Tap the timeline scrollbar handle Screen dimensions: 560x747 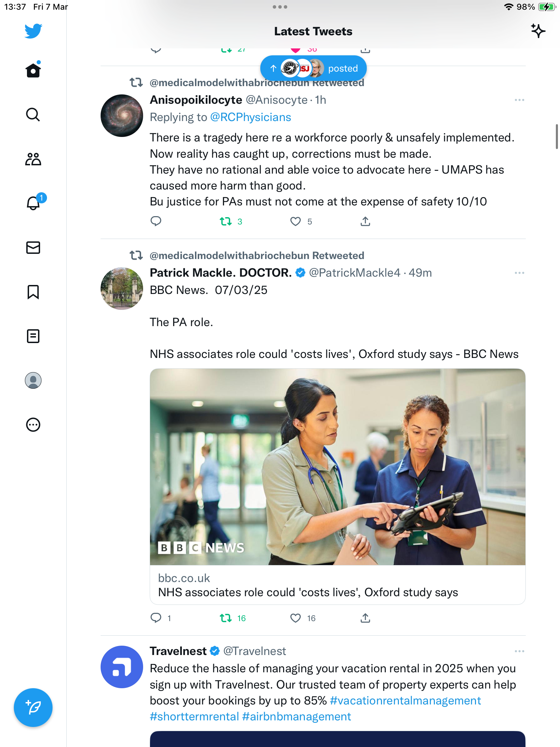[x=557, y=137]
